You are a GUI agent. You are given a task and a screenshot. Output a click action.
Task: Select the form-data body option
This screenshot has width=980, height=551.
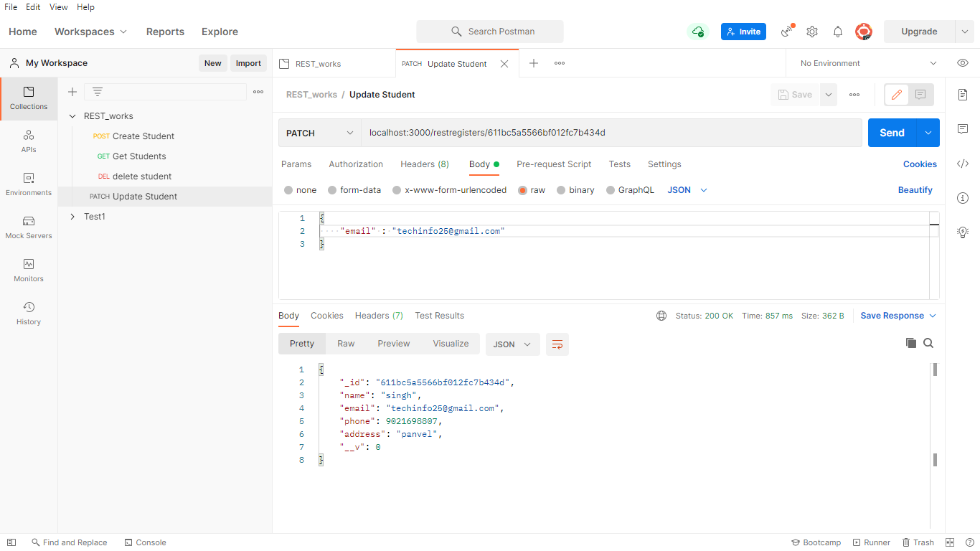(354, 190)
